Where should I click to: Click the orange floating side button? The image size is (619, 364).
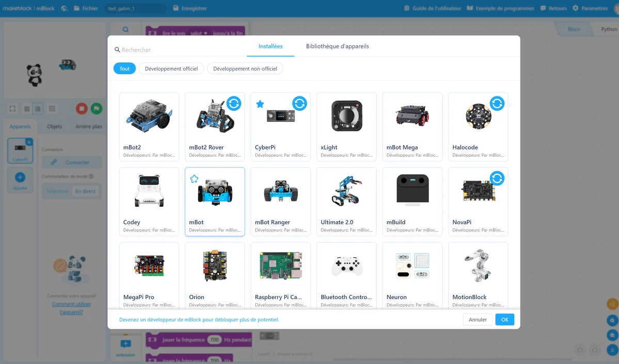pos(612,305)
